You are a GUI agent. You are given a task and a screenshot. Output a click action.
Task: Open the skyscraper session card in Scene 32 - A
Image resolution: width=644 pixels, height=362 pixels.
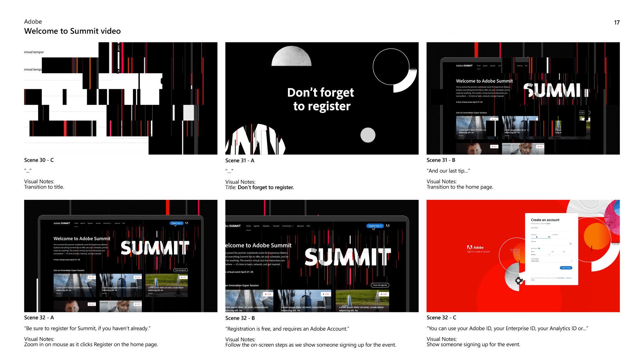pos(75,285)
